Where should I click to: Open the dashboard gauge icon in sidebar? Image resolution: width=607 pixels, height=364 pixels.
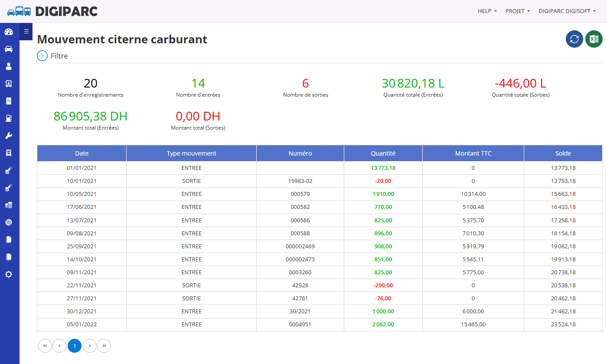point(9,32)
